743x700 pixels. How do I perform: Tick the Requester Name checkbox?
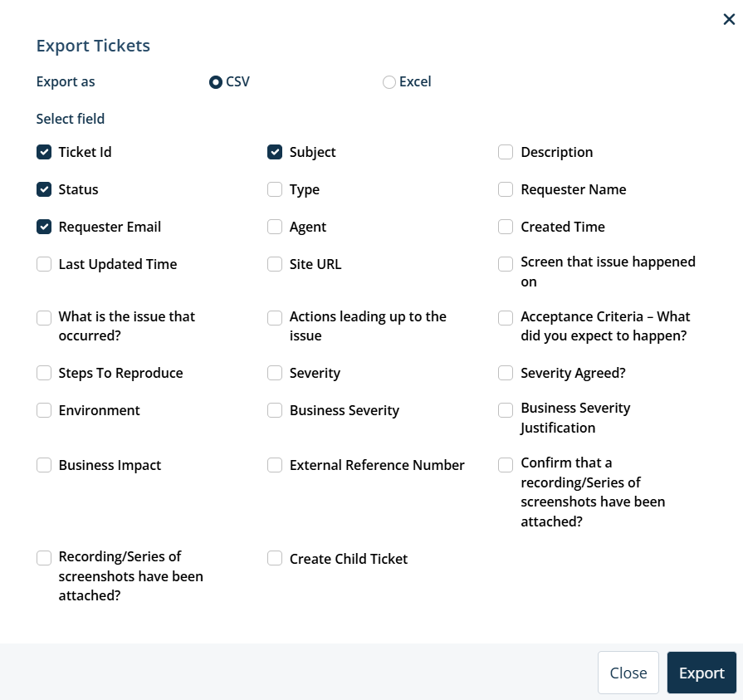click(x=506, y=189)
